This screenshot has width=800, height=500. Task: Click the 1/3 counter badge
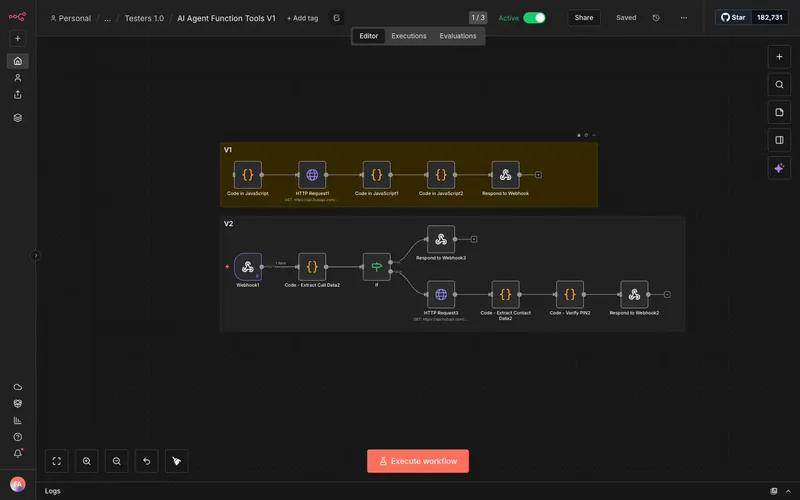point(478,18)
